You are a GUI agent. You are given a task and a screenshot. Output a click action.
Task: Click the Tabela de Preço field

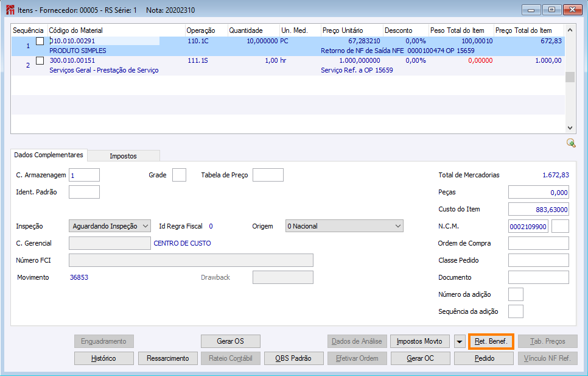click(268, 175)
